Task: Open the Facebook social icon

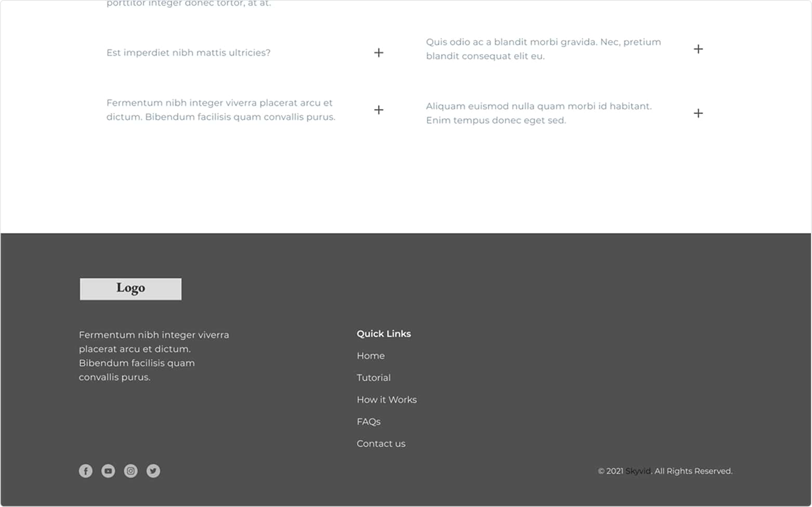Action: click(86, 471)
